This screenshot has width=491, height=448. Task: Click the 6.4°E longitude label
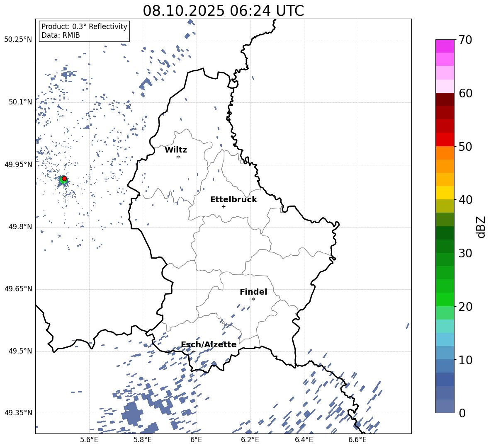point(304,440)
